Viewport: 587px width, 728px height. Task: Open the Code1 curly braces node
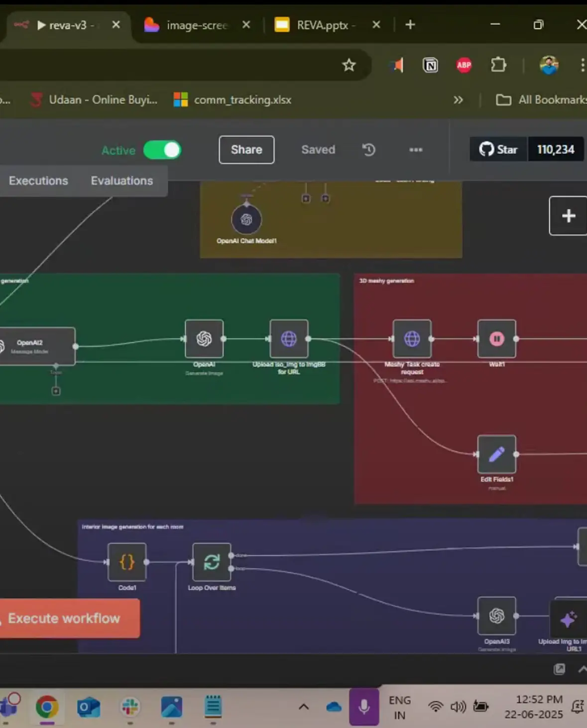click(127, 562)
